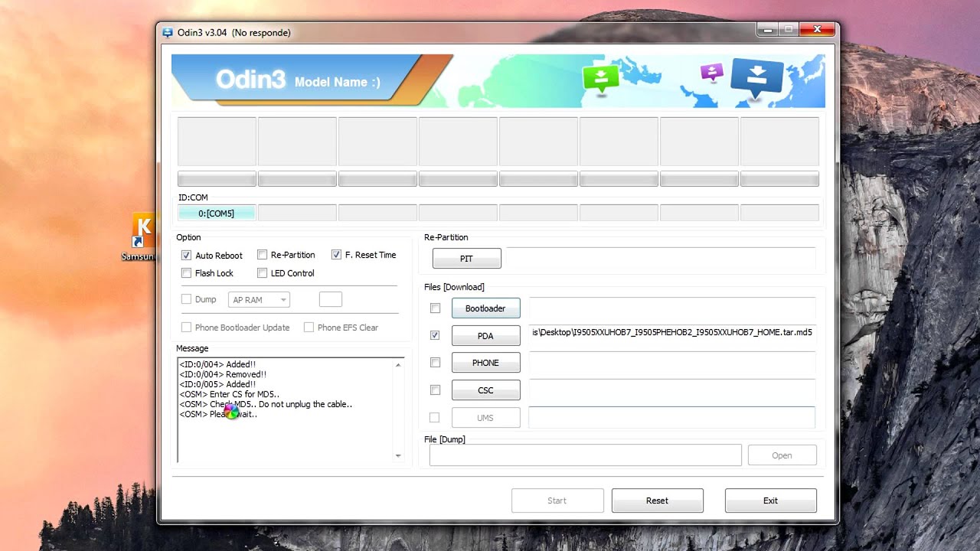Click the Bootloader file path field
The width and height of the screenshot is (980, 551).
(x=672, y=308)
